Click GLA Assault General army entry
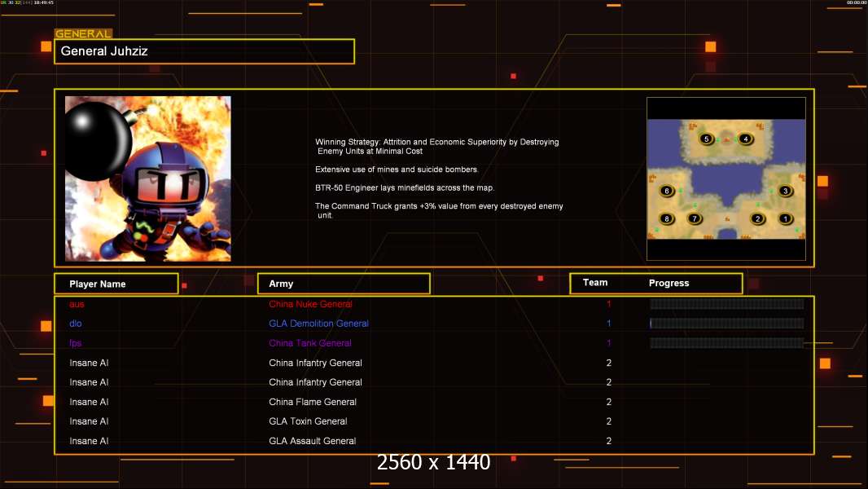This screenshot has height=489, width=868. (312, 442)
